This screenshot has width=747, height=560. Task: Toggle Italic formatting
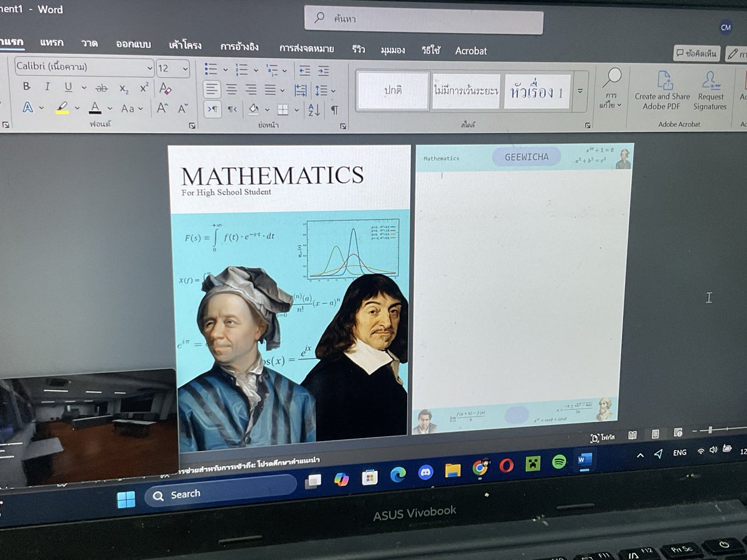[x=47, y=87]
